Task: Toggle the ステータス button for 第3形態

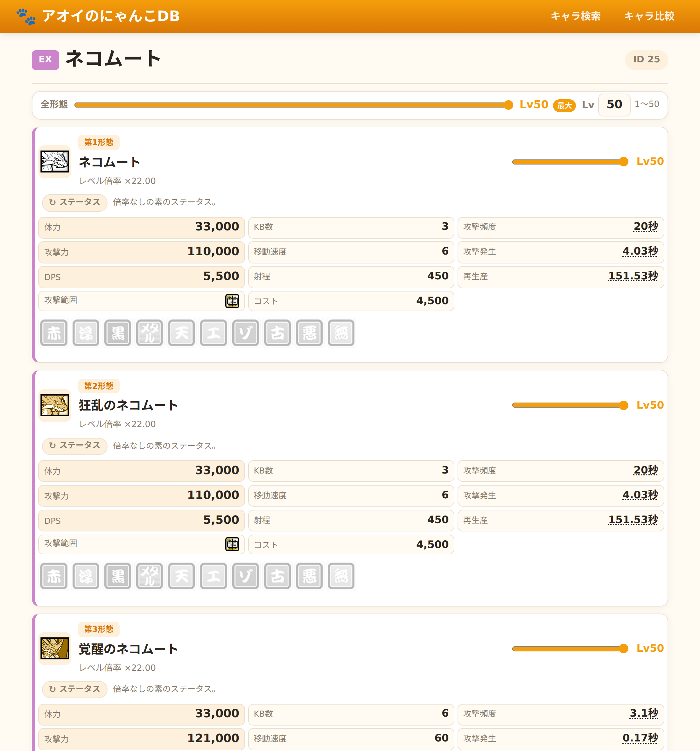Action: point(75,689)
